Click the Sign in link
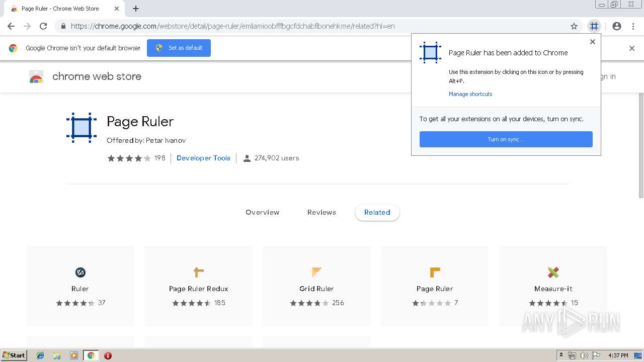 tap(608, 76)
